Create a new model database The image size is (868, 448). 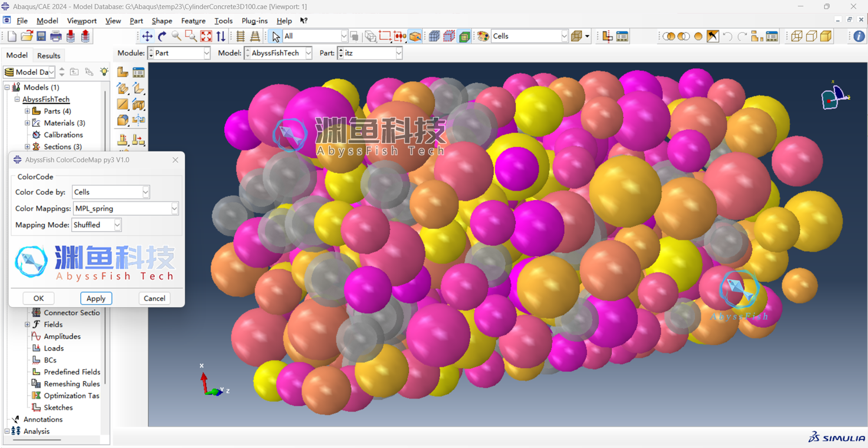click(x=12, y=36)
